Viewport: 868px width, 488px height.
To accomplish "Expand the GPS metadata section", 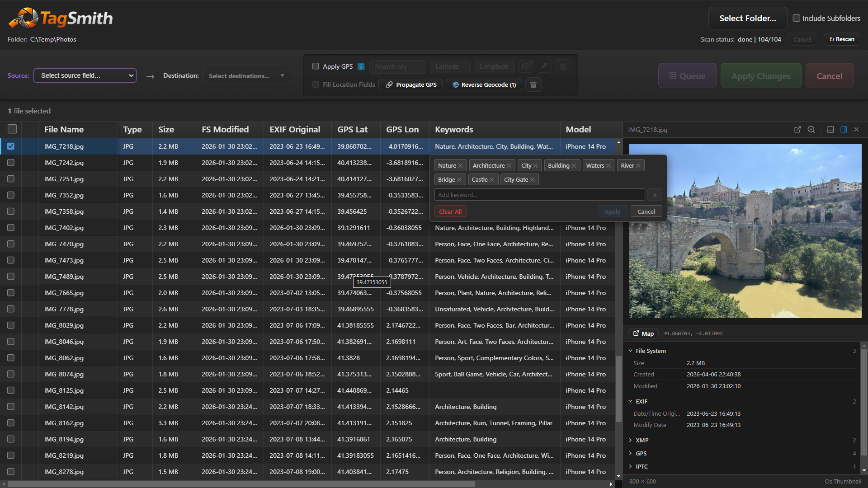I will (x=630, y=453).
